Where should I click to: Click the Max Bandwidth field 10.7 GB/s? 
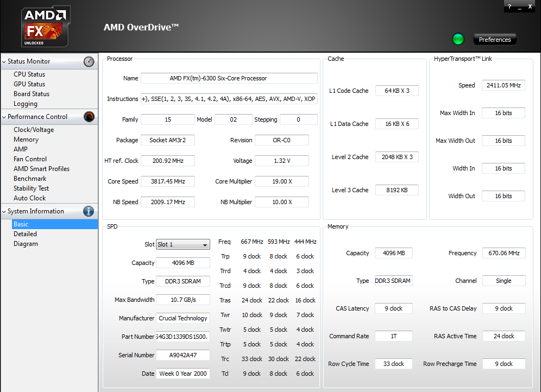[x=183, y=300]
